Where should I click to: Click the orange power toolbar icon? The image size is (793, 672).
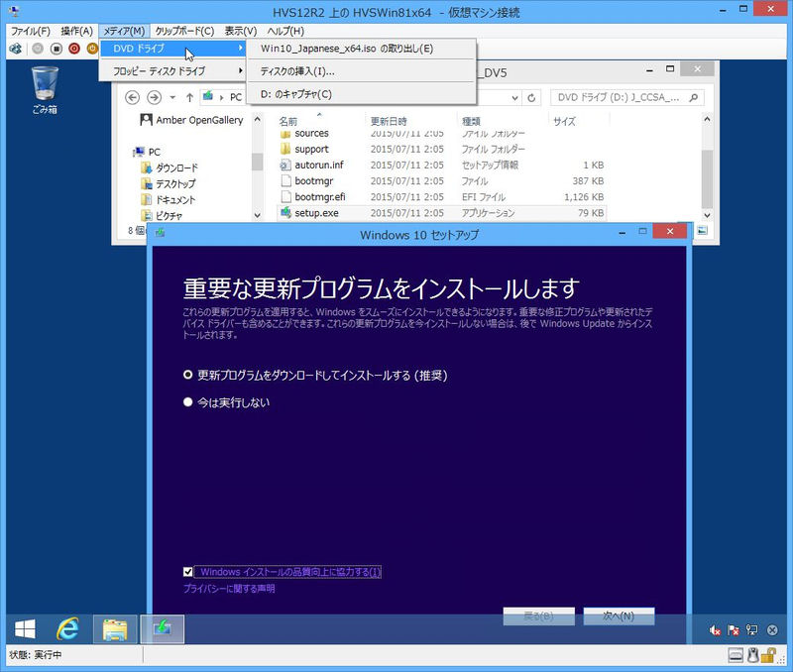coord(92,49)
